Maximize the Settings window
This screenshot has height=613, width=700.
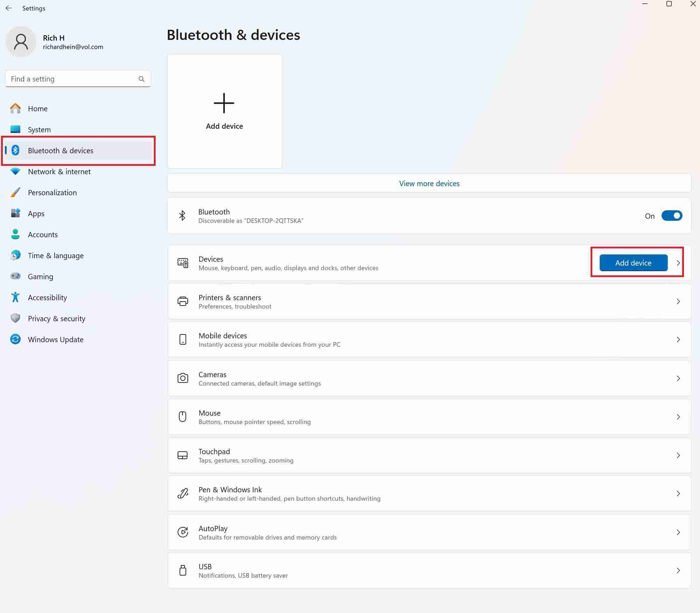[669, 4]
